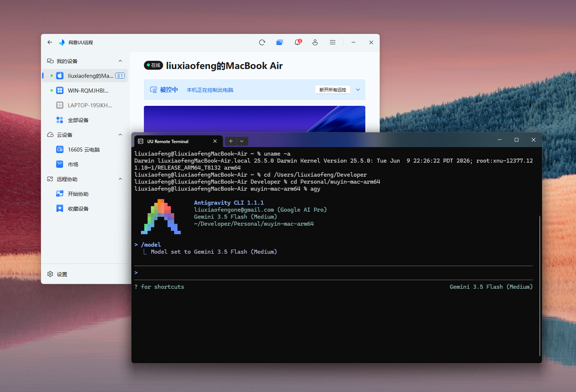Click 断开所有远控 button
The height and width of the screenshot is (392, 576).
click(x=332, y=89)
